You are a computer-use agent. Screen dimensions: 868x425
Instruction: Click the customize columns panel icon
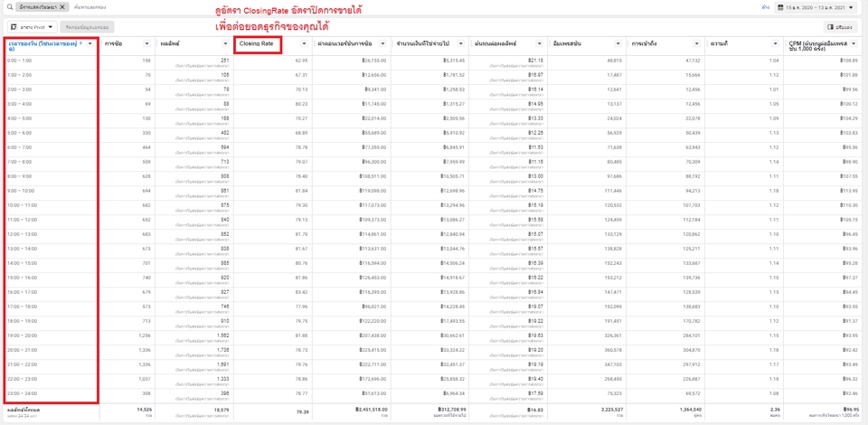click(x=830, y=26)
